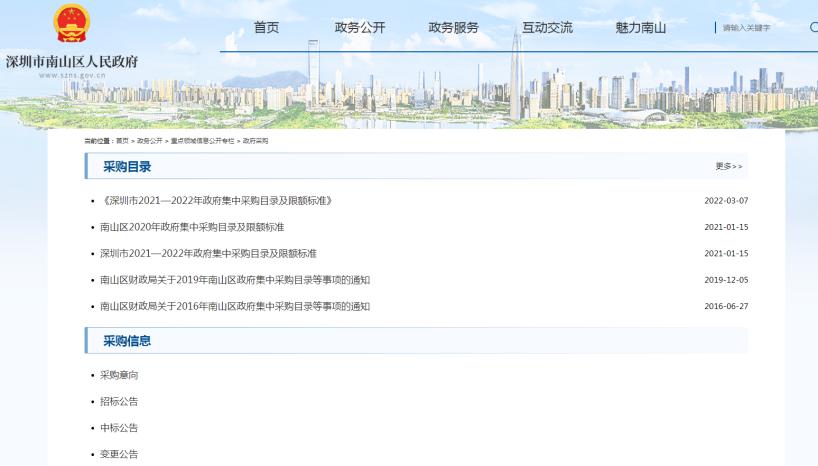Open the 2019年南山区政府集中采购目录 notice
Screen dimensions: 818x466
235,280
